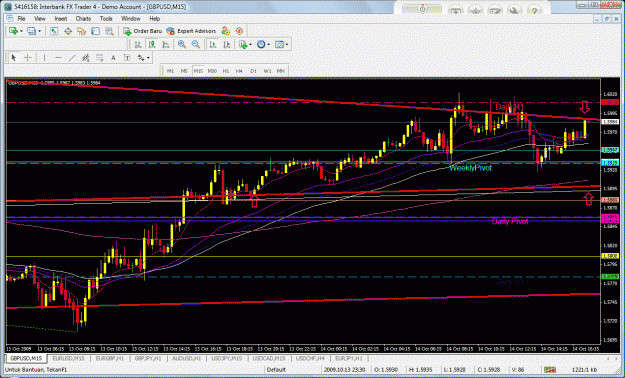Image resolution: width=625 pixels, height=378 pixels.
Task: Open the View menu
Action: [x=40, y=19]
